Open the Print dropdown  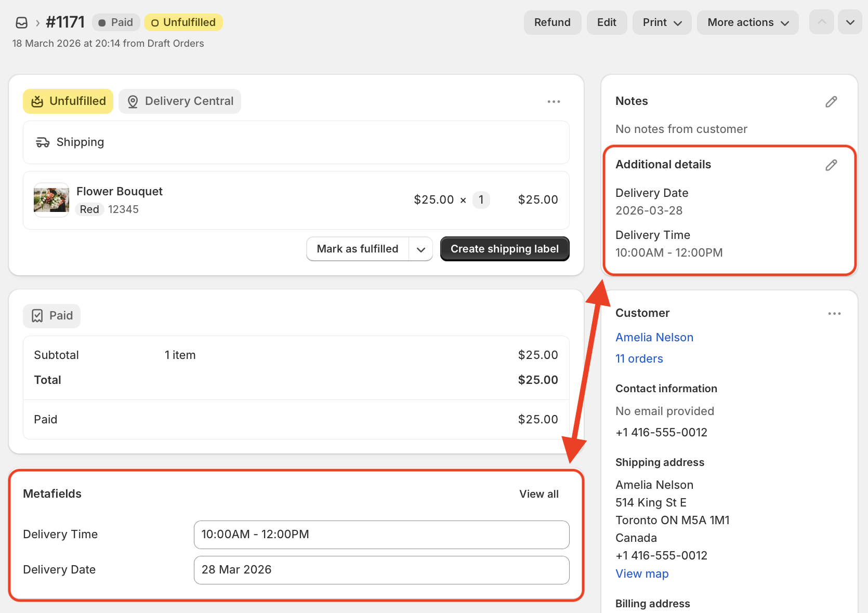(x=662, y=22)
